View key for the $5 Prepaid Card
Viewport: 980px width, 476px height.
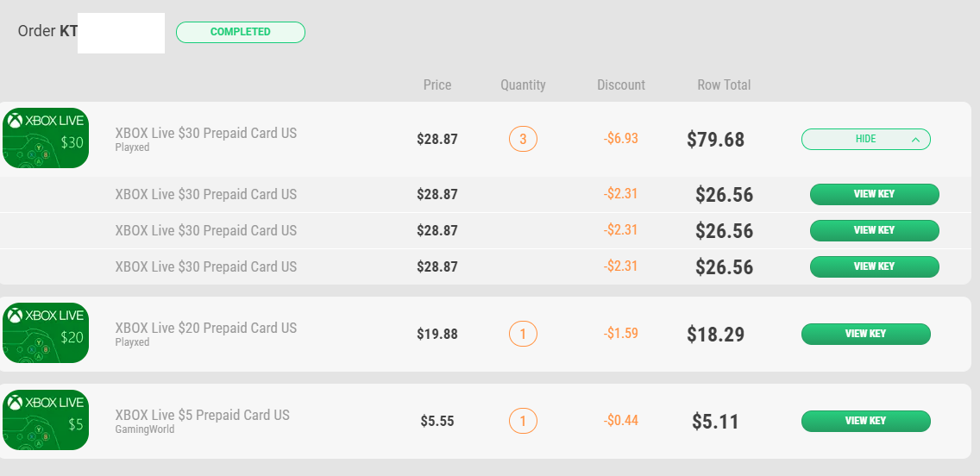pyautogui.click(x=865, y=421)
